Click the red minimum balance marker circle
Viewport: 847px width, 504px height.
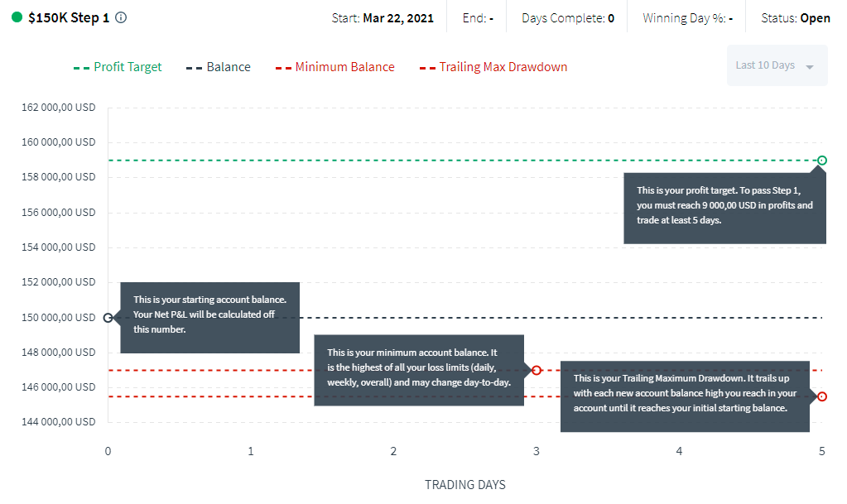point(537,371)
